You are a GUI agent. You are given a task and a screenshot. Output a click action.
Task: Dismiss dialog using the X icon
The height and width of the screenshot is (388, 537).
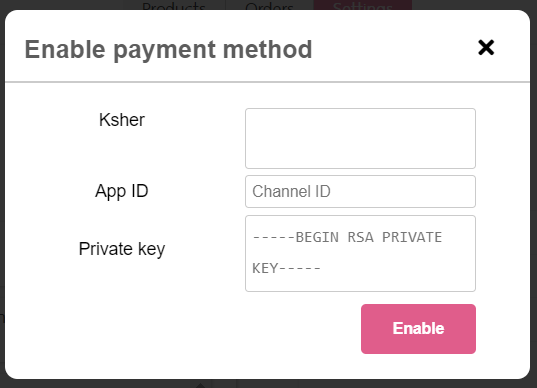(486, 47)
